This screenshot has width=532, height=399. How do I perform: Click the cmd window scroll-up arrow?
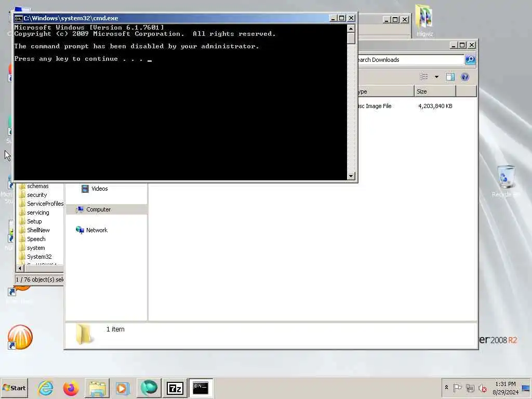pos(351,28)
